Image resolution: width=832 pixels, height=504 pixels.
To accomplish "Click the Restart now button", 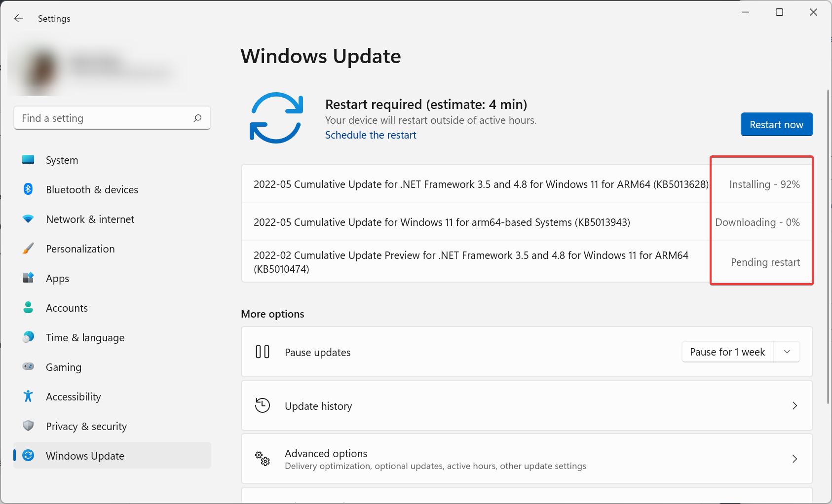I will click(776, 124).
